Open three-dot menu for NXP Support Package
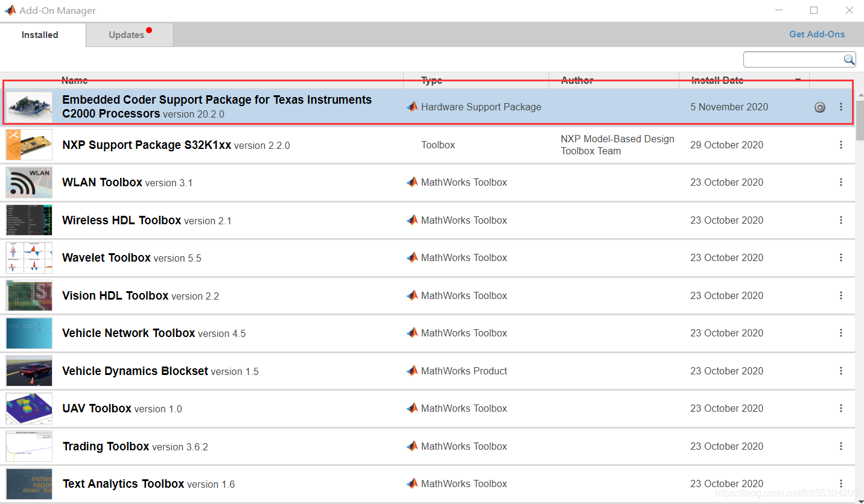Screen dimensions: 864x504 pos(841,145)
